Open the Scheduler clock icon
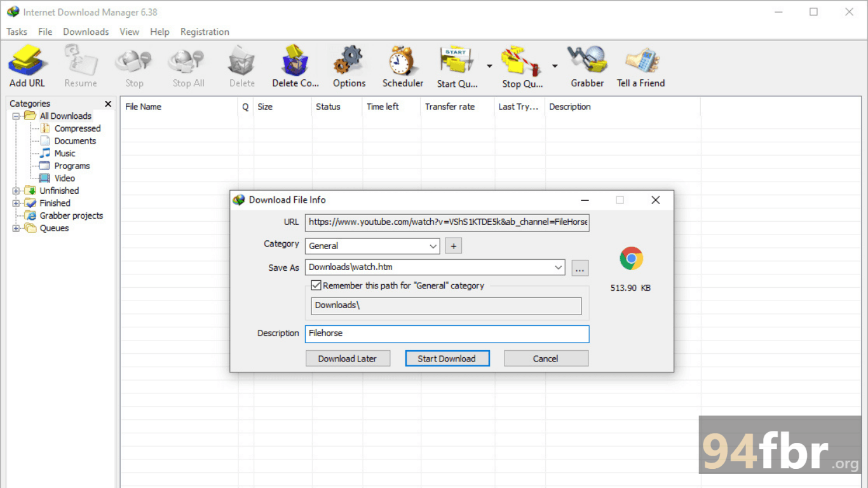868x488 pixels. point(403,66)
